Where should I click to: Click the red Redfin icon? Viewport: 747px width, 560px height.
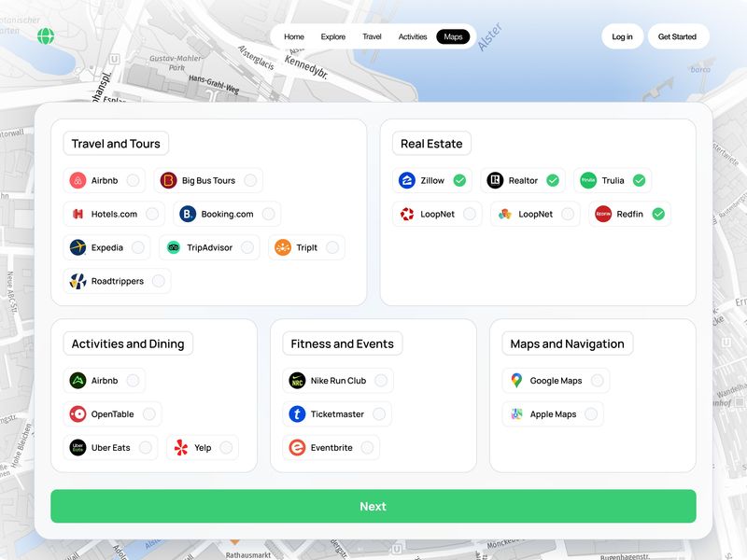pos(603,214)
